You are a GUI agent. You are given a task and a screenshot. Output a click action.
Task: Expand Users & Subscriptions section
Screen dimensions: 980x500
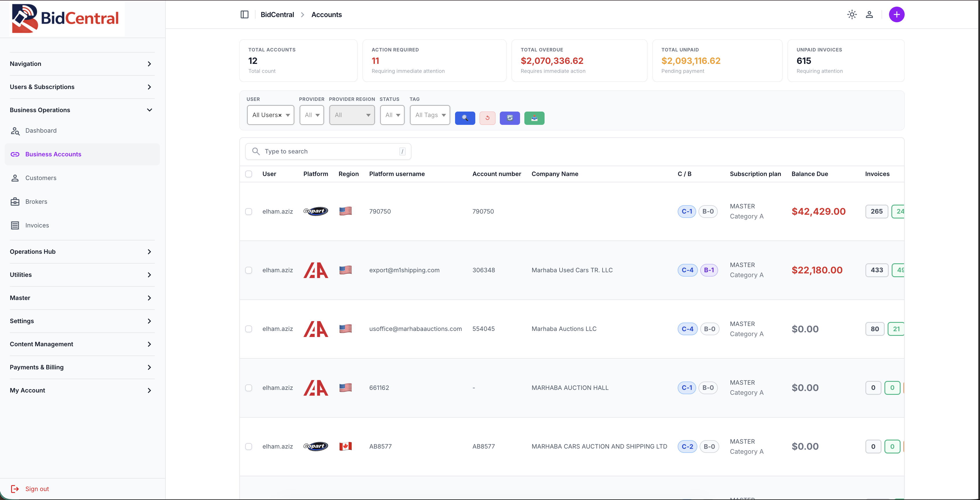[x=82, y=87]
